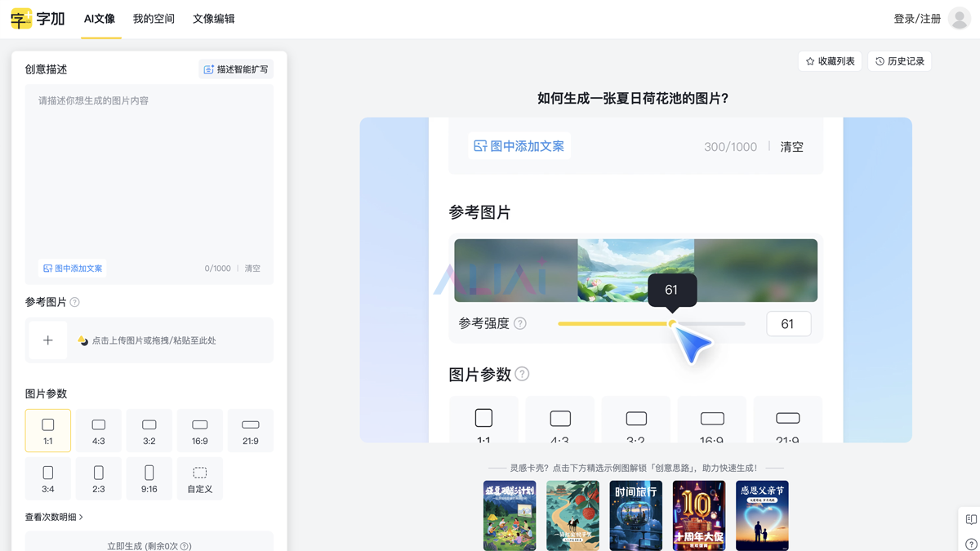Viewport: 980px width, 551px height.
Task: Click the 字加 logo icon
Action: tap(22, 19)
